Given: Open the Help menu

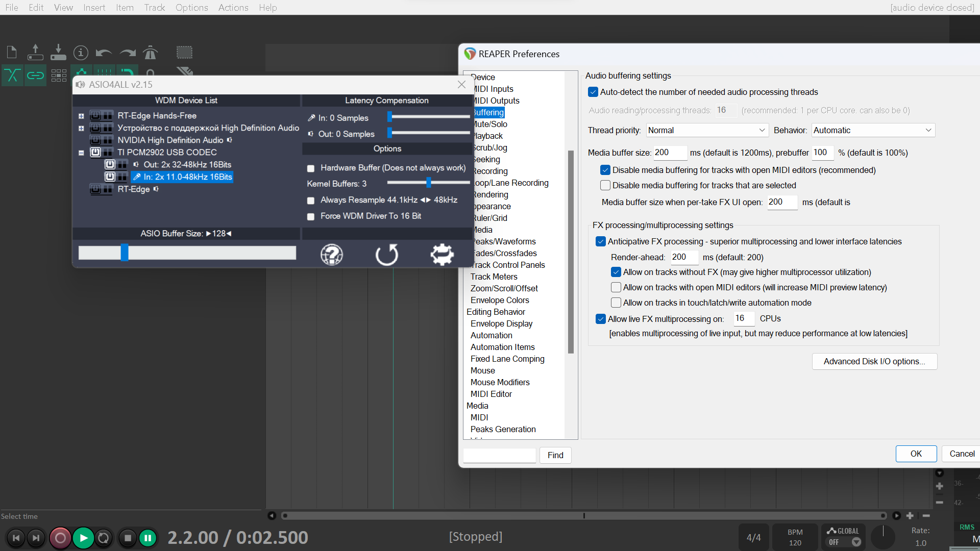Looking at the screenshot, I should click(267, 8).
